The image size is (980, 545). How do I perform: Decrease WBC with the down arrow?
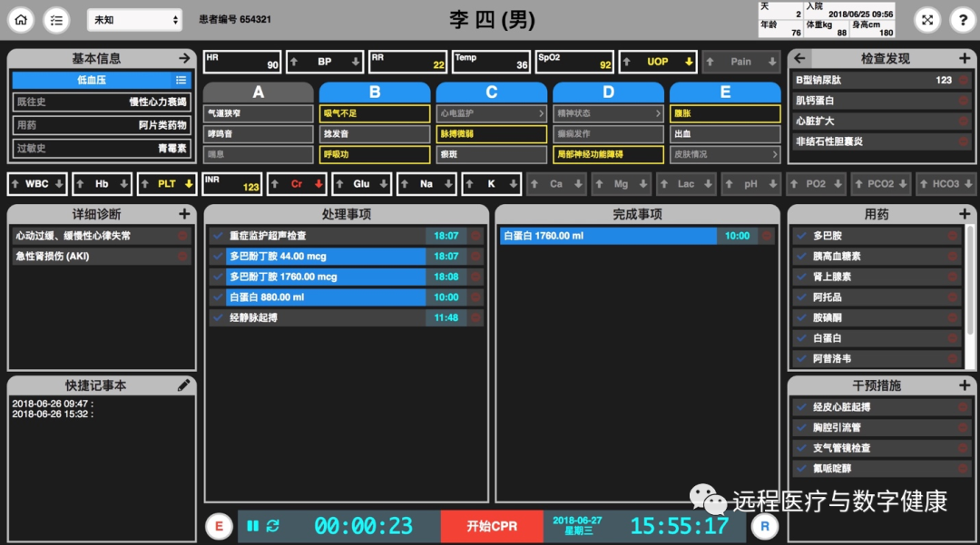click(x=59, y=184)
